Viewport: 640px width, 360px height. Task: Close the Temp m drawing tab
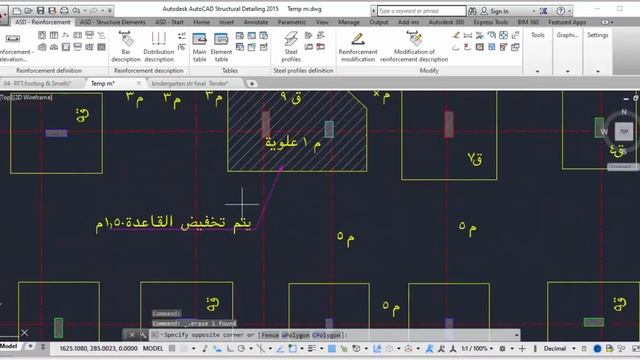pos(139,83)
